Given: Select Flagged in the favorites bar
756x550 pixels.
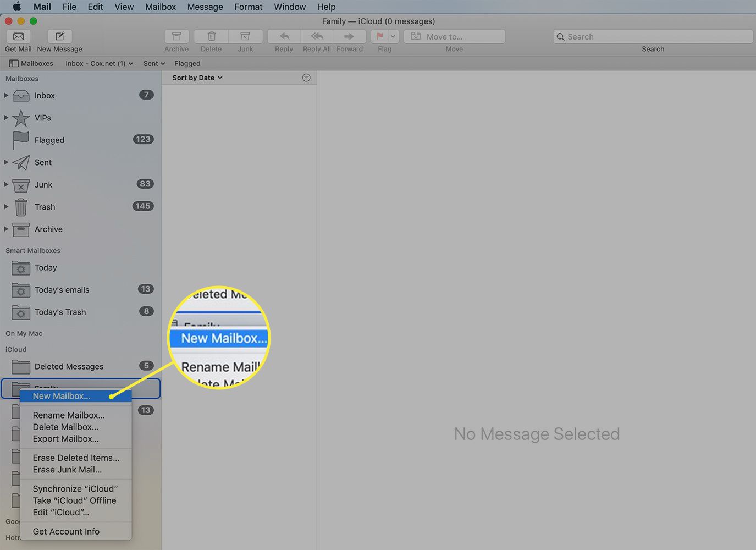Looking at the screenshot, I should click(187, 63).
